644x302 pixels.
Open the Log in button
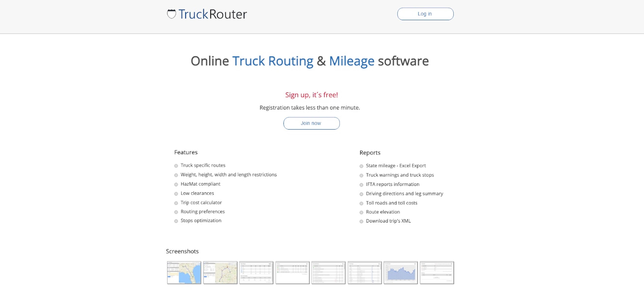(425, 14)
